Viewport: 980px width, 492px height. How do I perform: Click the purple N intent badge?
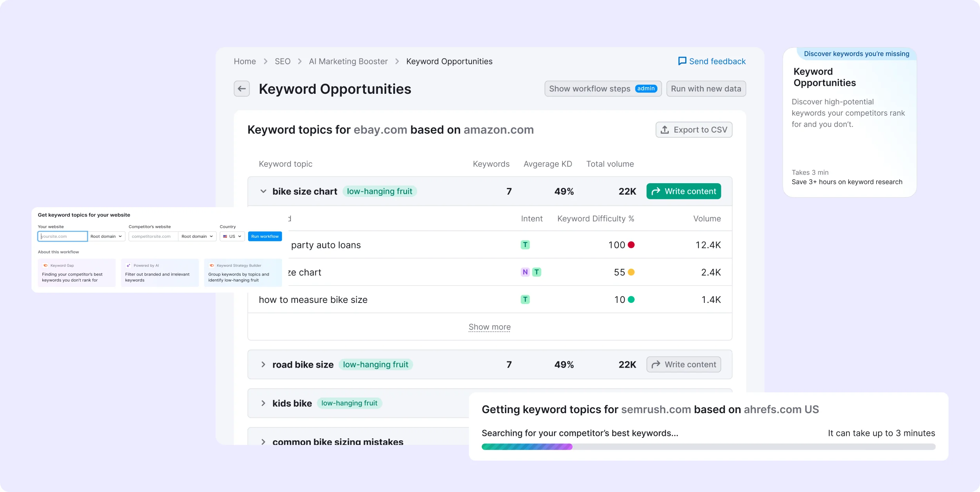(525, 272)
